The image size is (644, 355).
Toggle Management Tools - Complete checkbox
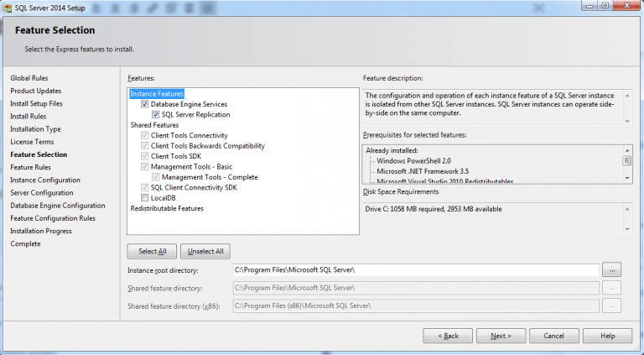(156, 177)
